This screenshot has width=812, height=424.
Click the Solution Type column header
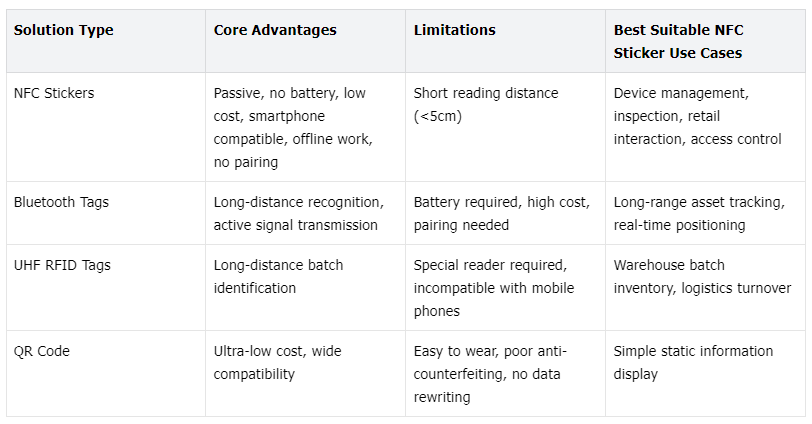[63, 30]
